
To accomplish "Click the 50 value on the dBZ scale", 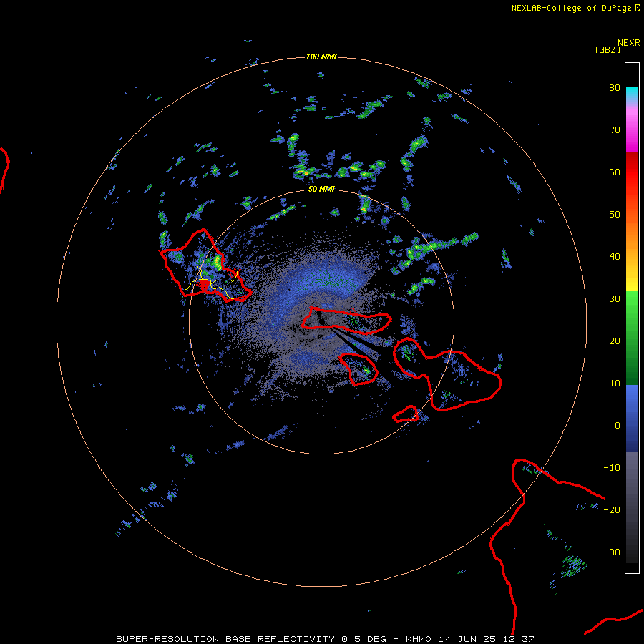I will (615, 215).
